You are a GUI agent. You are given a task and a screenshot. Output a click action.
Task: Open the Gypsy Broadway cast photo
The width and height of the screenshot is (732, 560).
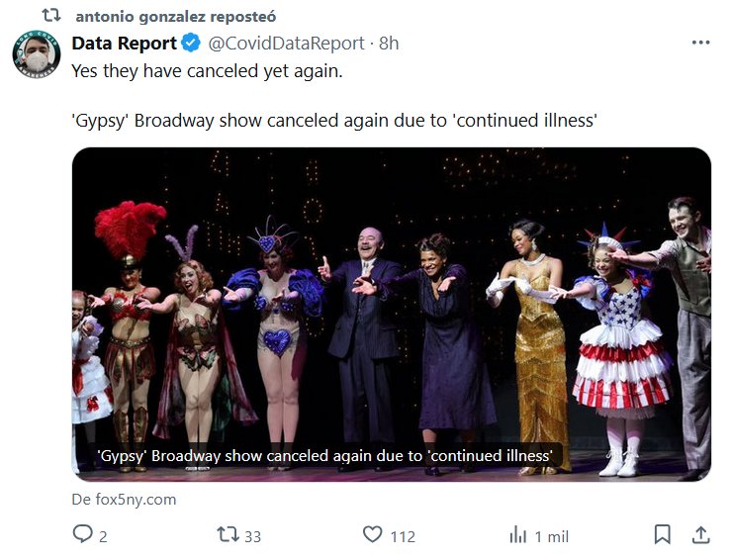tap(391, 297)
